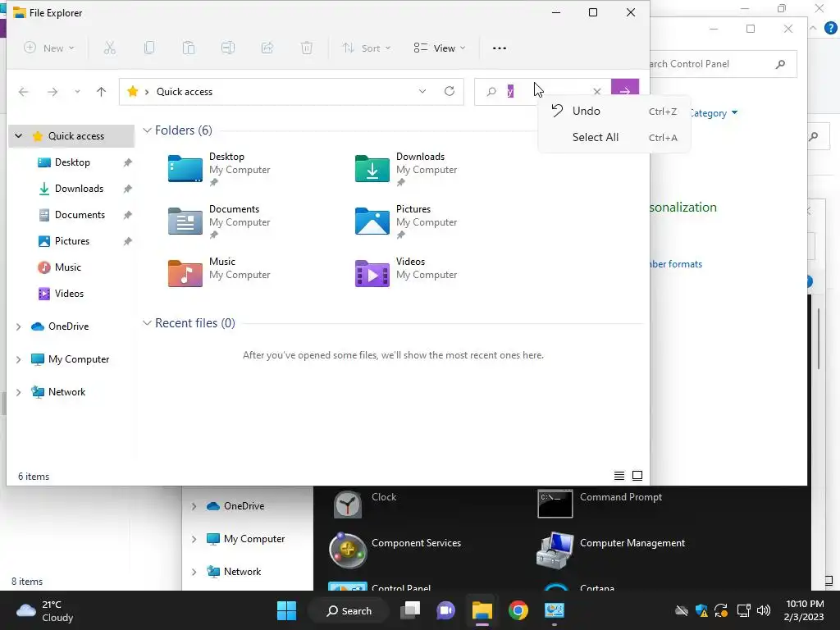
Task: Open the Documents folder tile
Action: point(220,221)
